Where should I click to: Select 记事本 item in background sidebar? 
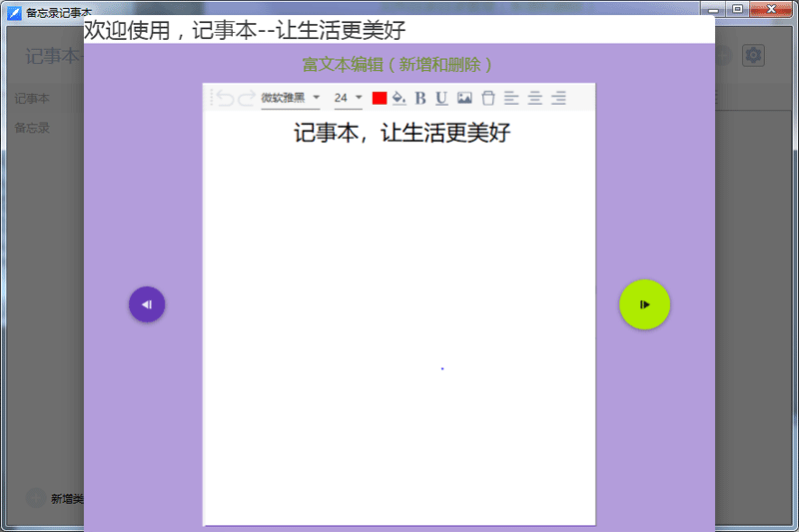click(32, 98)
